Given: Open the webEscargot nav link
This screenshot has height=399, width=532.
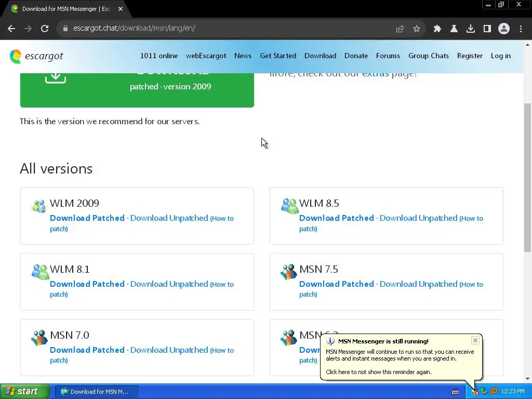Looking at the screenshot, I should pyautogui.click(x=206, y=56).
